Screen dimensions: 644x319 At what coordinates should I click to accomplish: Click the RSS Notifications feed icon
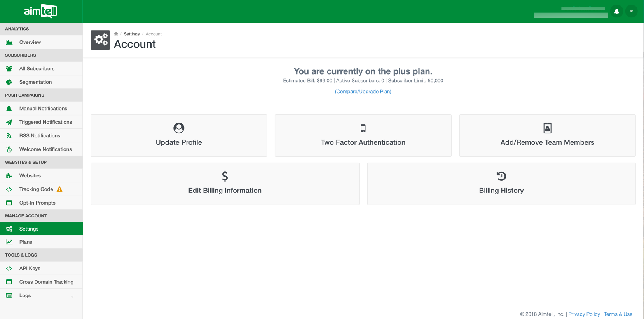coord(9,136)
